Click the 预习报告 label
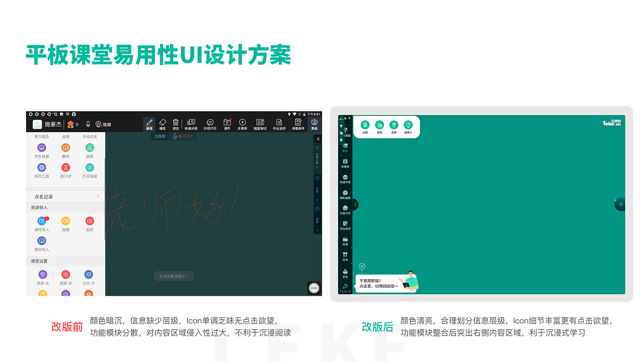The width and height of the screenshot is (644, 362). pyautogui.click(x=42, y=136)
